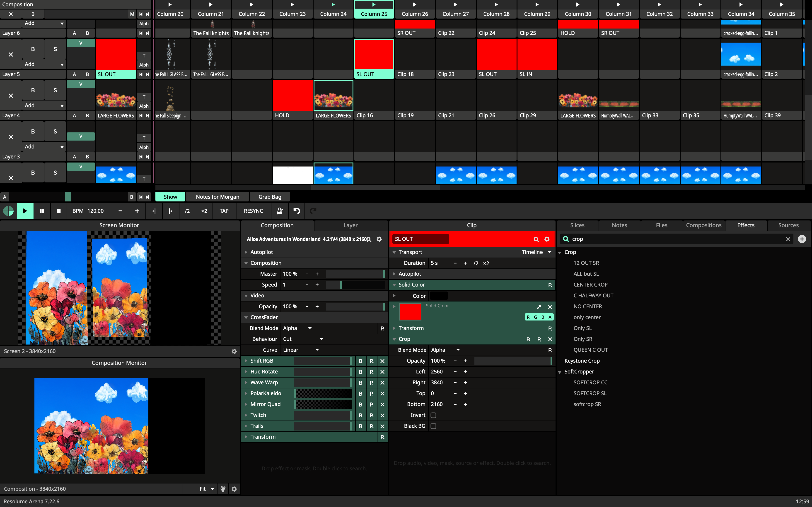Collapse the SoftCropper effect group

click(560, 372)
